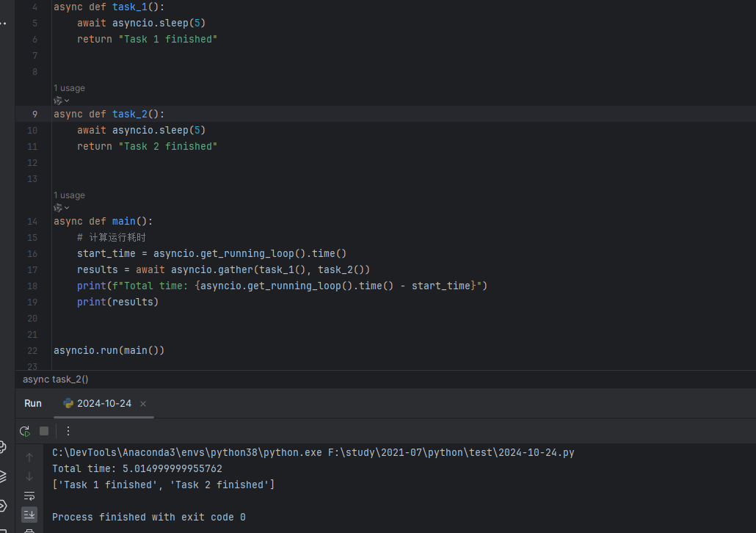Click the Run tool window label
The image size is (756, 533).
point(33,403)
